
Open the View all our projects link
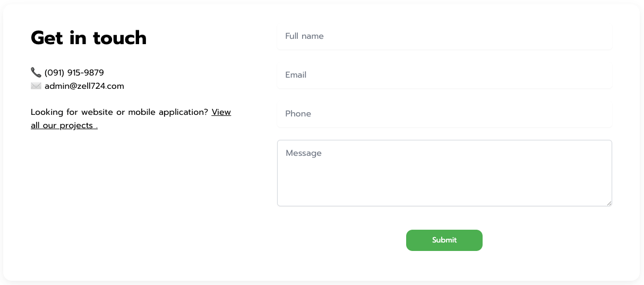point(131,119)
